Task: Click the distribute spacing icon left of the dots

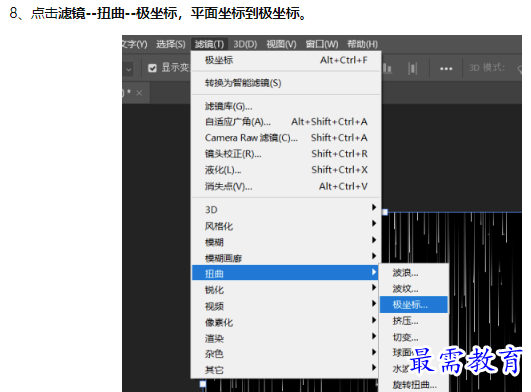Action: tap(412, 68)
